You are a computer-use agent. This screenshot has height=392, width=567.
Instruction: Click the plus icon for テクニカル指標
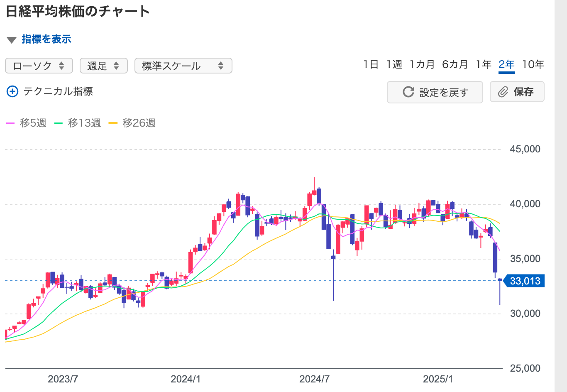coord(12,91)
